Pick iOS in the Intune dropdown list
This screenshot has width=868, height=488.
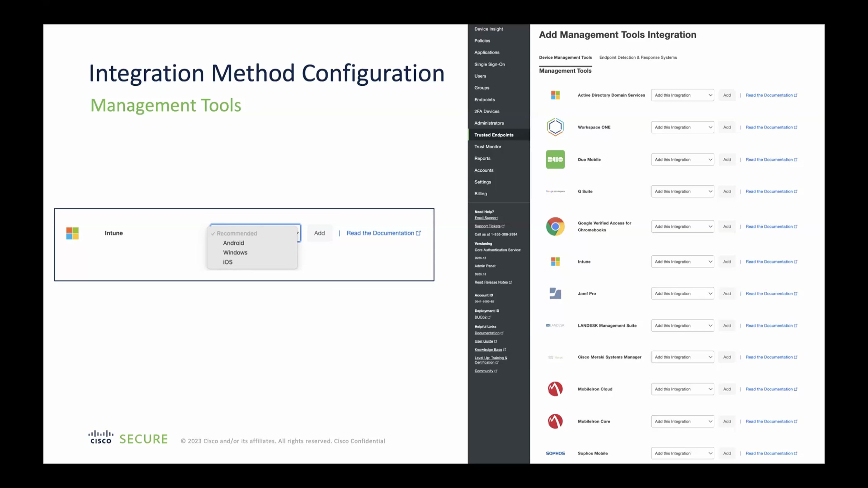tap(227, 262)
